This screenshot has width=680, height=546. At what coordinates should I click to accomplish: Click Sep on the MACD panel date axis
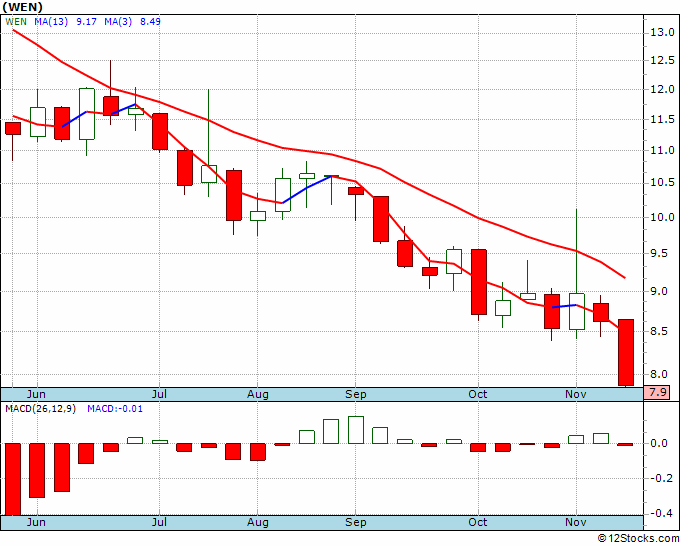pyautogui.click(x=356, y=522)
